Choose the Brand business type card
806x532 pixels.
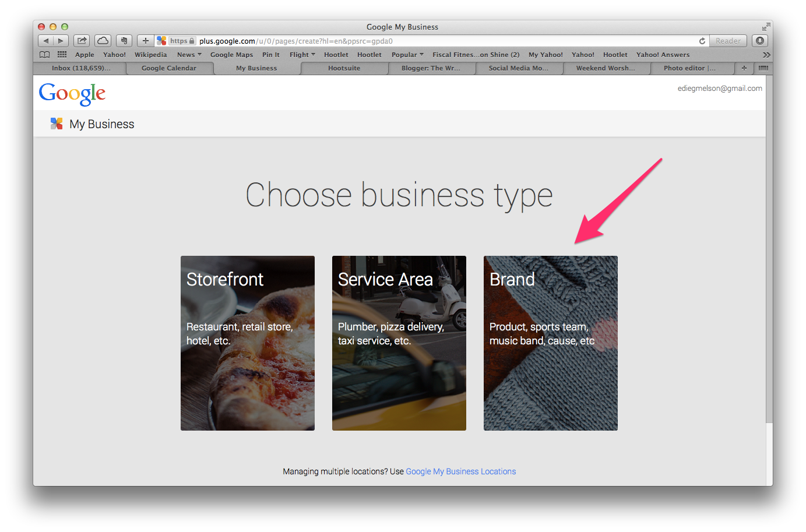click(x=551, y=343)
